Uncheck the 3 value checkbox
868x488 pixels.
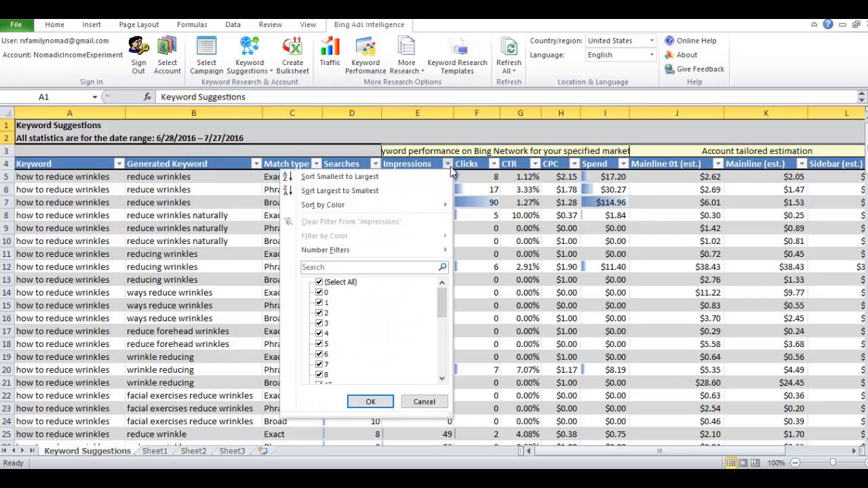(319, 323)
